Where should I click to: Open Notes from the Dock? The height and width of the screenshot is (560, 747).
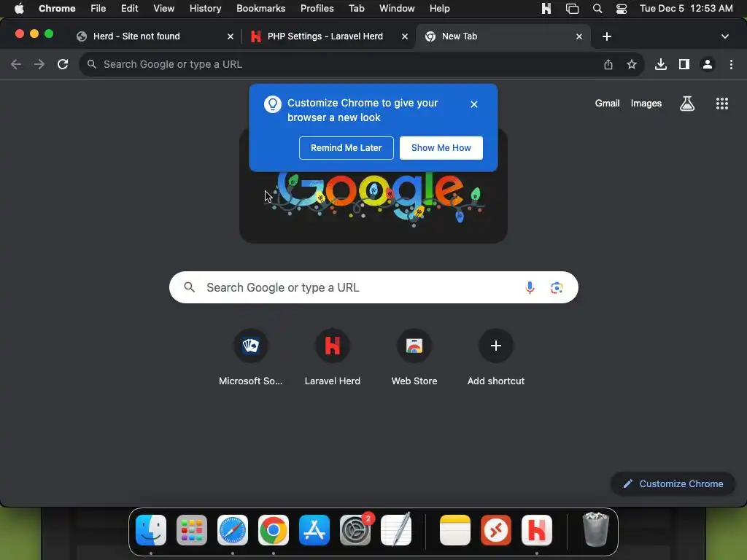pyautogui.click(x=455, y=530)
